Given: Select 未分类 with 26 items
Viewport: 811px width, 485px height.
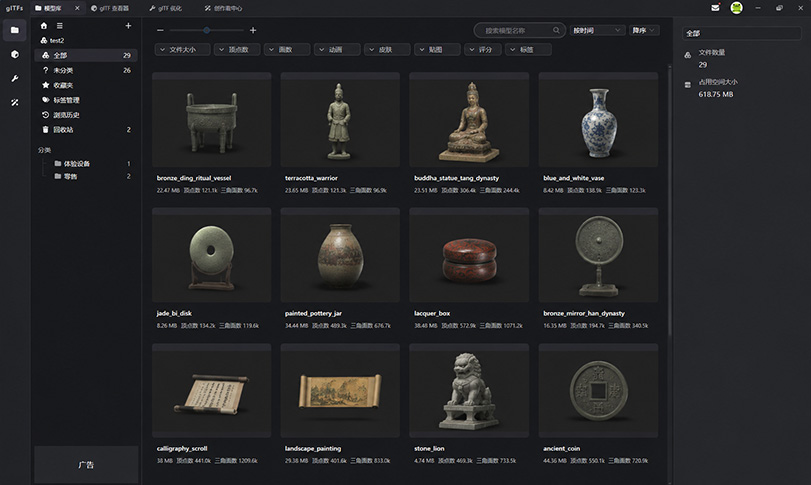Looking at the screenshot, I should pyautogui.click(x=86, y=70).
